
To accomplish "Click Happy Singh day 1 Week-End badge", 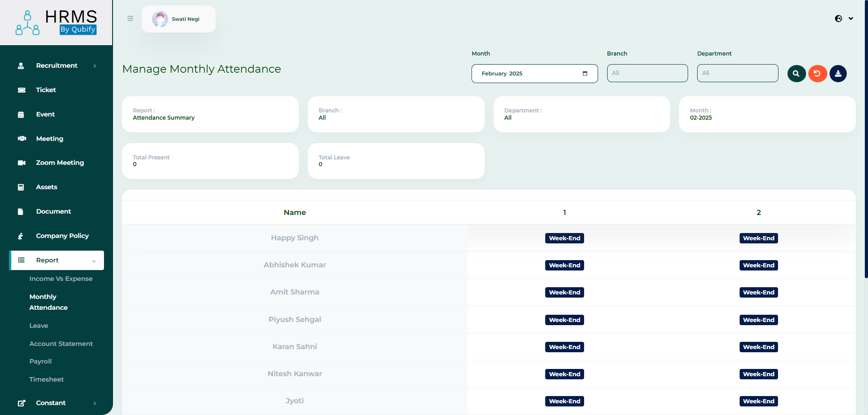I will [x=564, y=238].
